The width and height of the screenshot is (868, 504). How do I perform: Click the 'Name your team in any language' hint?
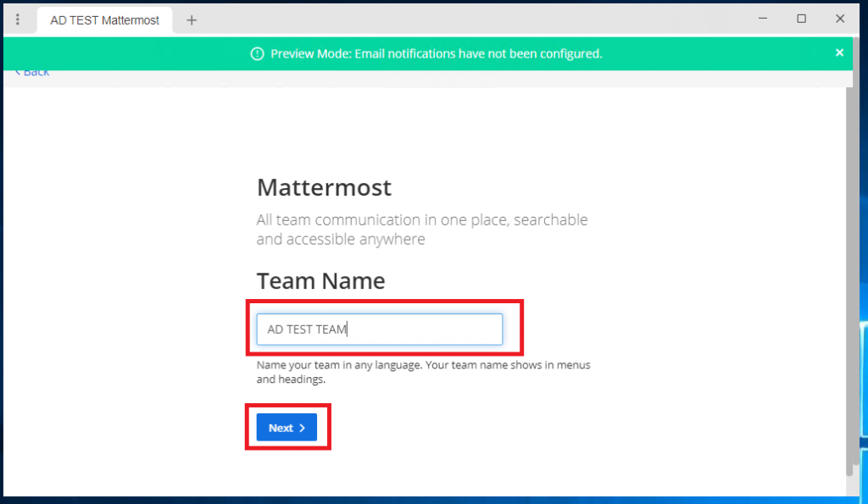423,372
